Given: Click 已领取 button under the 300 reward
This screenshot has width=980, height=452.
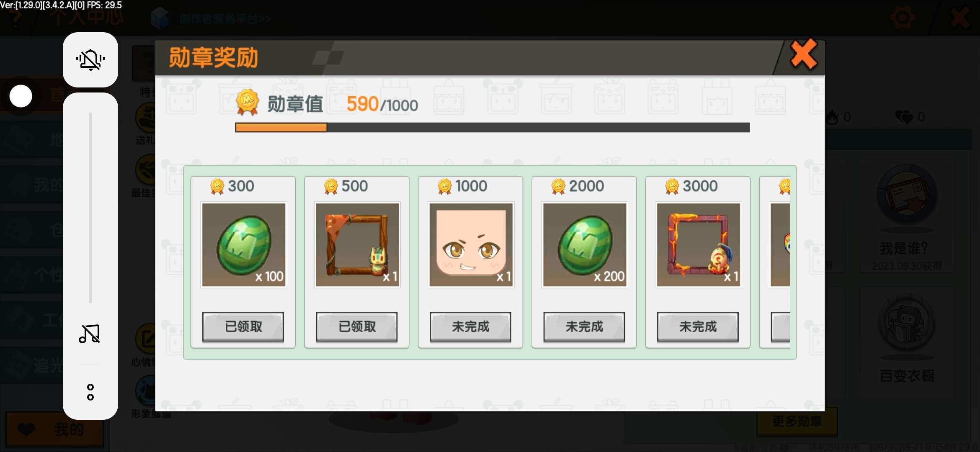Looking at the screenshot, I should (243, 327).
